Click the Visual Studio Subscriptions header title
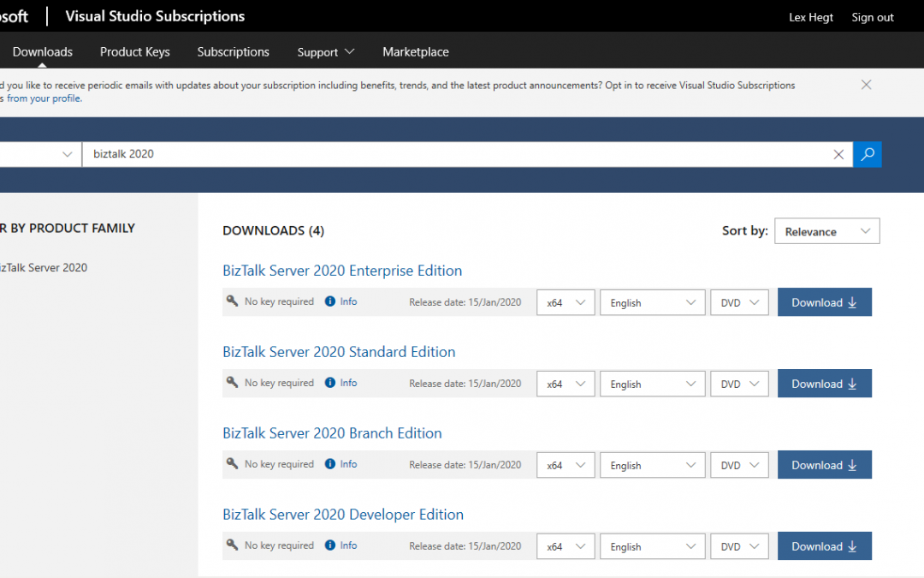Screen dimensions: 924x578 point(155,16)
